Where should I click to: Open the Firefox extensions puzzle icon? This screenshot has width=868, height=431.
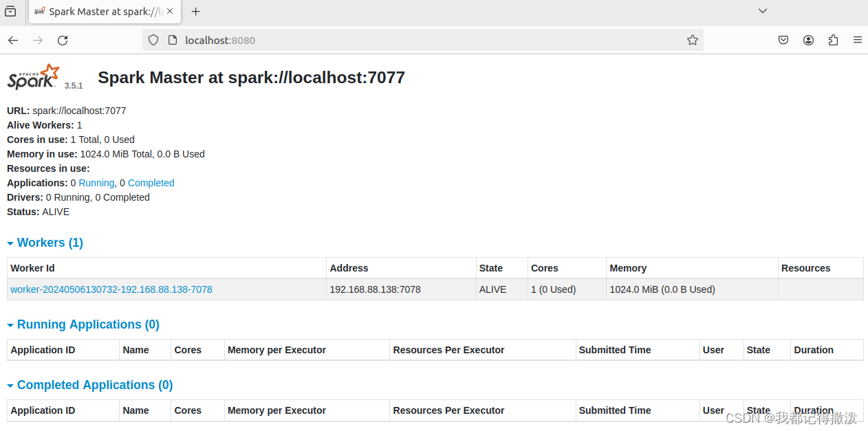click(833, 40)
